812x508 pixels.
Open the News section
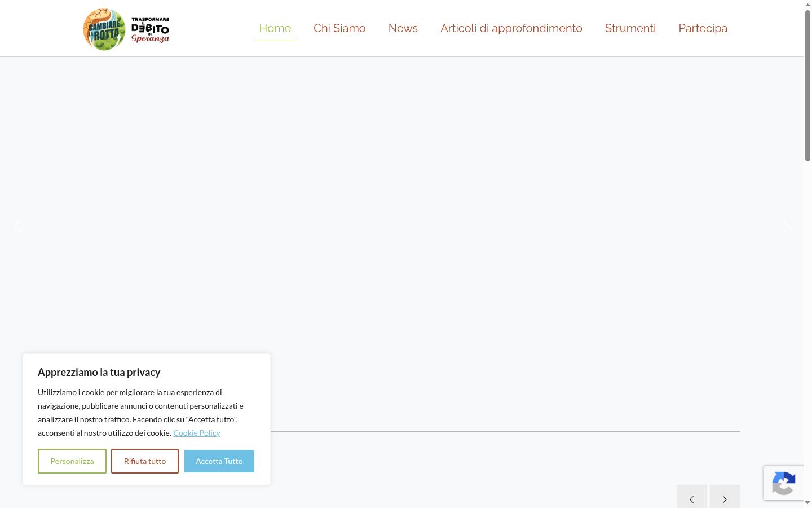coord(403,28)
